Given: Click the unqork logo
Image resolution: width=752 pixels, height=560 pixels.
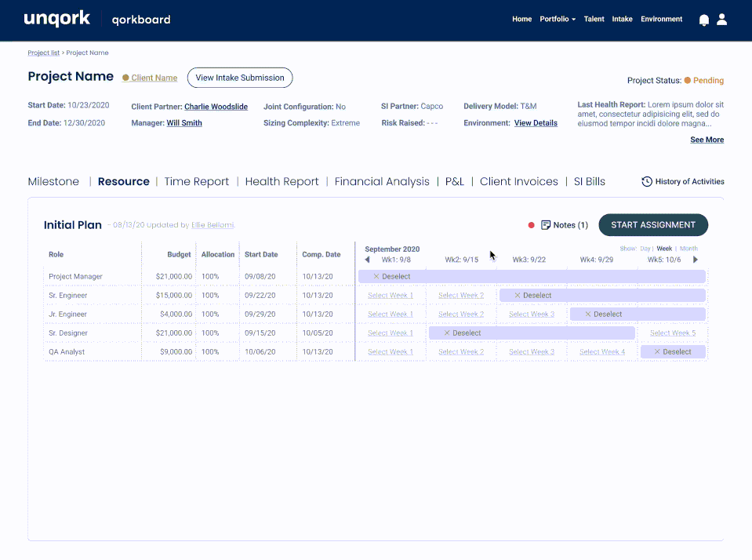Looking at the screenshot, I should 57,19.
